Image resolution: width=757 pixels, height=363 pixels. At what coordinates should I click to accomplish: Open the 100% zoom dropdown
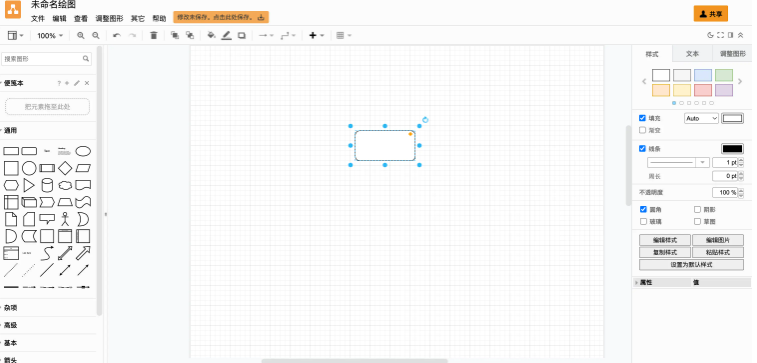click(50, 35)
